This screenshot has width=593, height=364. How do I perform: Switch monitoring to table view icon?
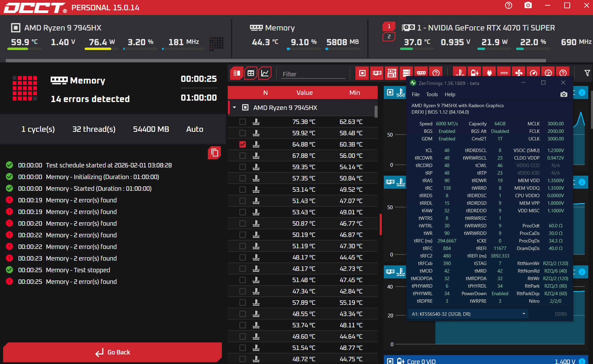click(x=251, y=73)
